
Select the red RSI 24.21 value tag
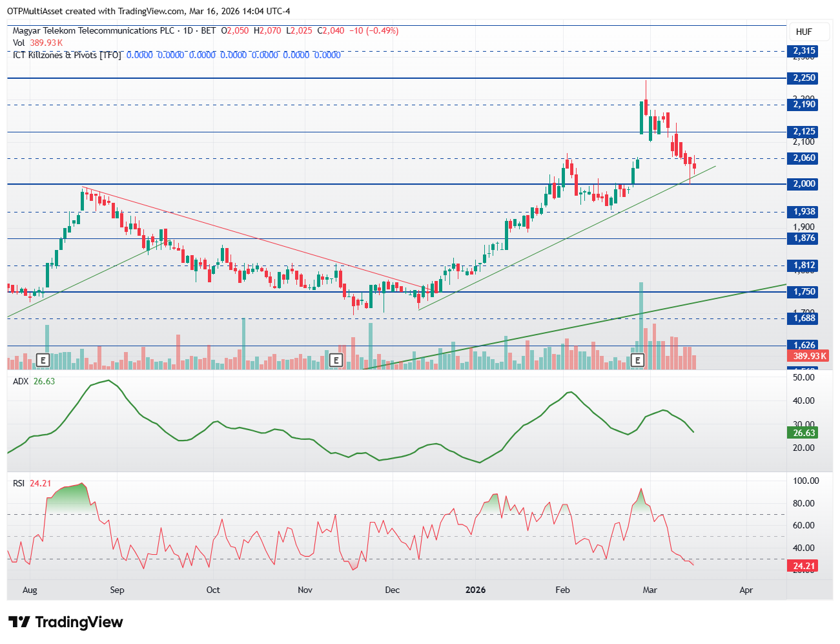pyautogui.click(x=804, y=566)
